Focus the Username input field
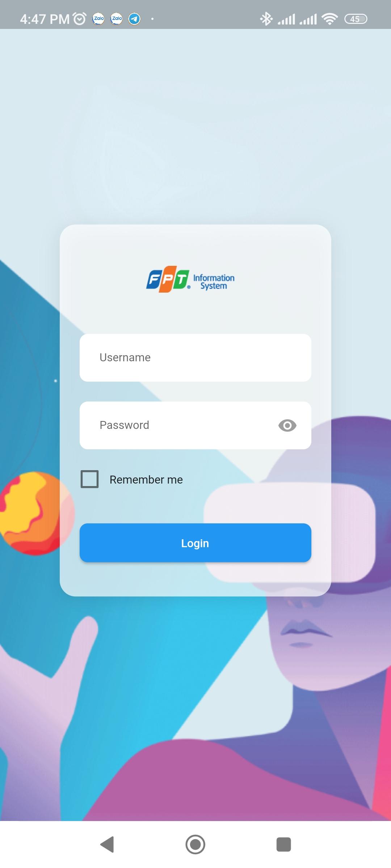This screenshot has width=391, height=868. click(x=195, y=358)
